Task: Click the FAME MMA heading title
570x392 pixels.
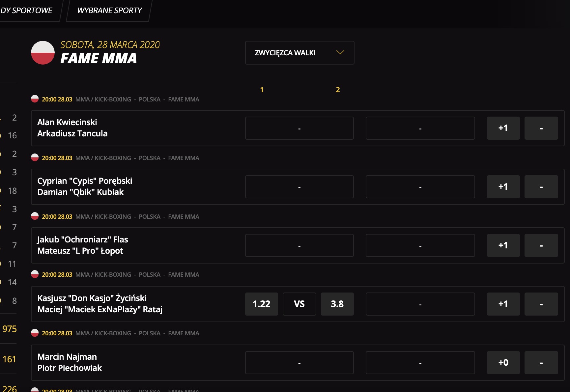Action: pyautogui.click(x=99, y=58)
